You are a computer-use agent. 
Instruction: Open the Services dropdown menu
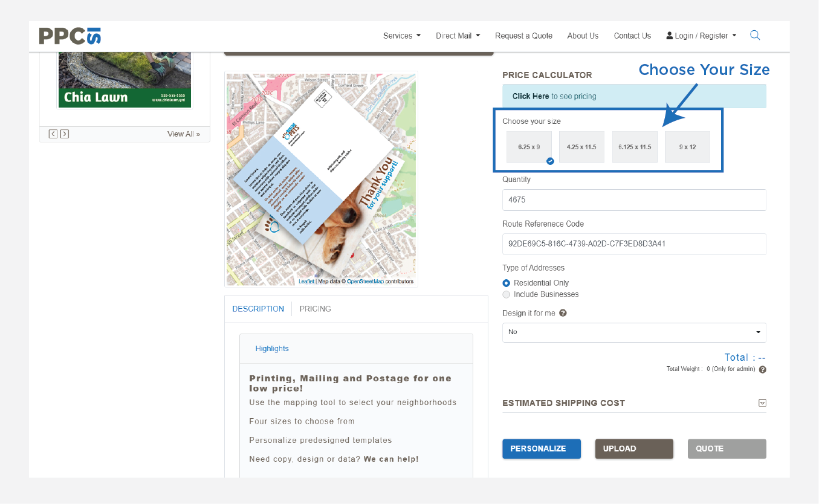pyautogui.click(x=402, y=36)
